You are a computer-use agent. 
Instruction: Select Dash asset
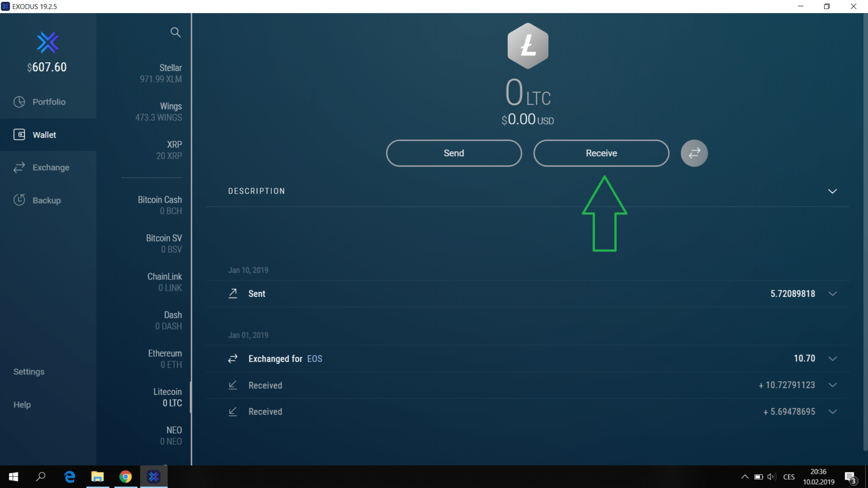click(168, 320)
